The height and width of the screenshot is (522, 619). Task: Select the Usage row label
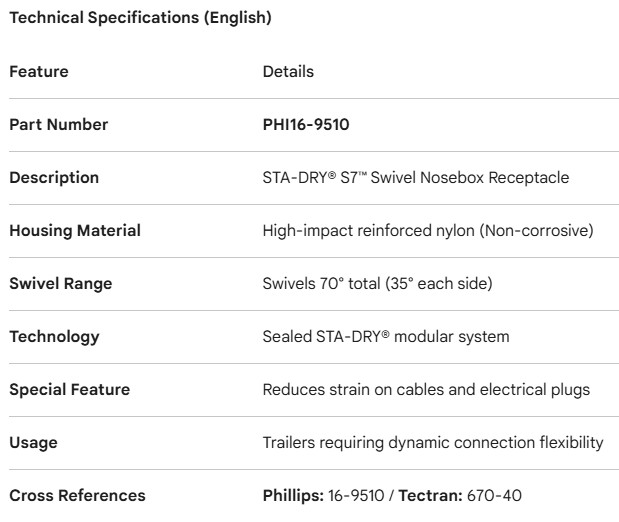(x=33, y=443)
